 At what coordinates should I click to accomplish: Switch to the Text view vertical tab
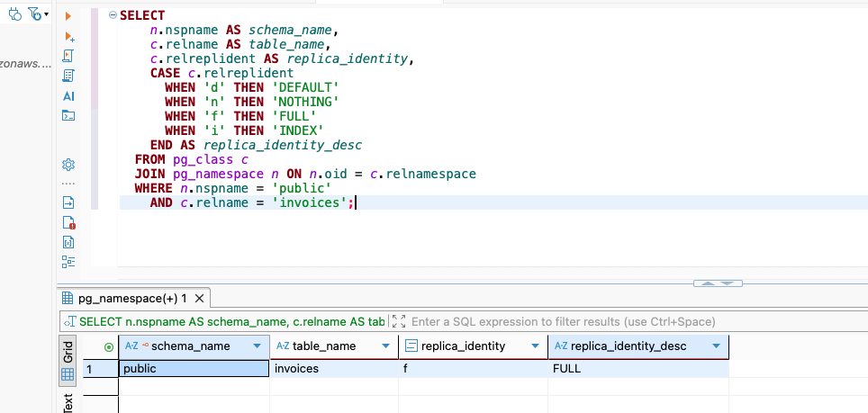(x=68, y=402)
